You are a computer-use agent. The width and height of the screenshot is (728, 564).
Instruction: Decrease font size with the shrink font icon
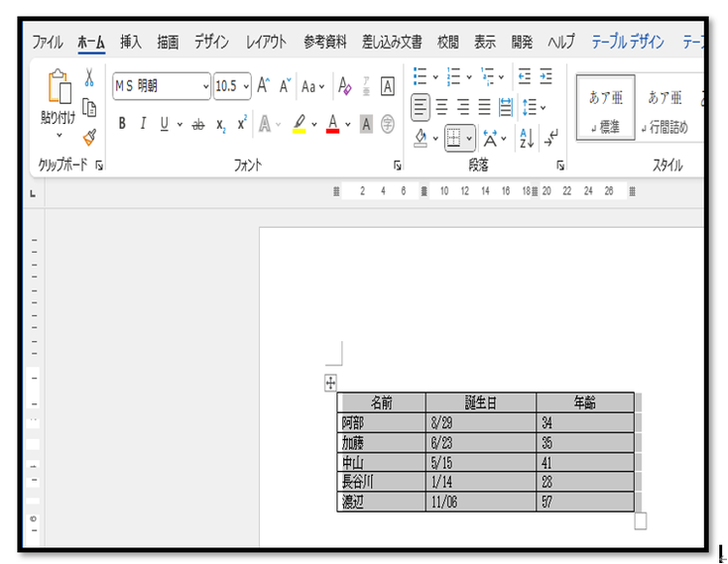[x=285, y=85]
